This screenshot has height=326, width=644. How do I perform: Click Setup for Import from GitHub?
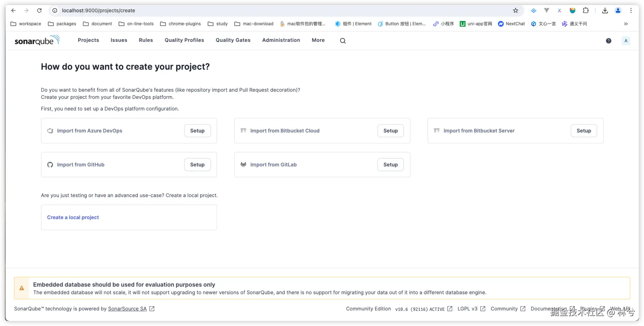coord(197,165)
